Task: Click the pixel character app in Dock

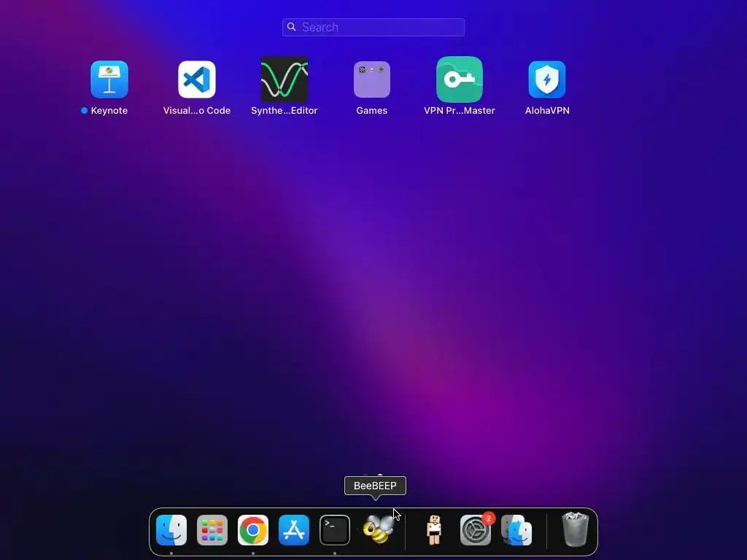Action: tap(434, 530)
